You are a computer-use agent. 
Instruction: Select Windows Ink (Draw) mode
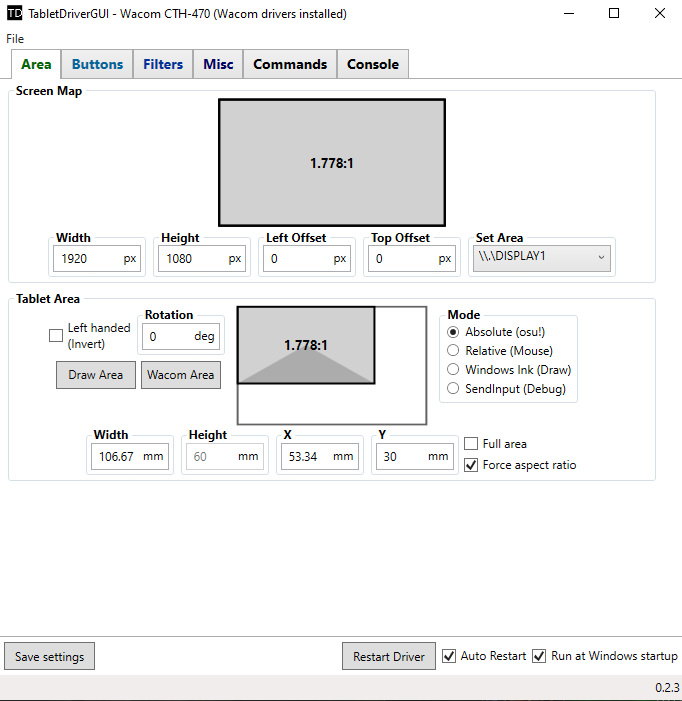pyautogui.click(x=453, y=369)
